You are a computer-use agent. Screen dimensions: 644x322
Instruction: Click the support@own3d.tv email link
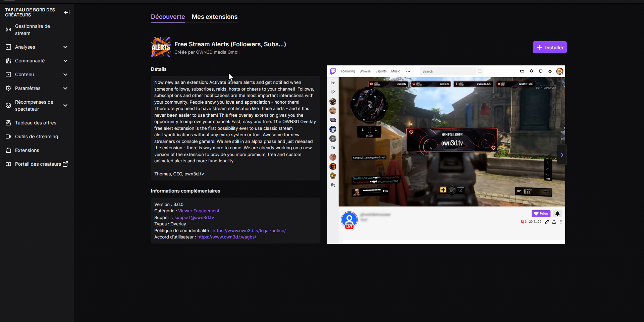coord(194,217)
